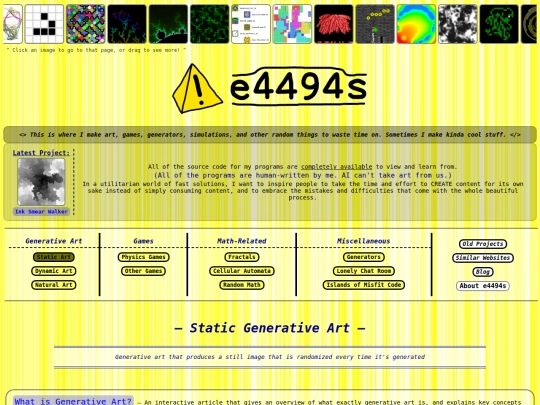Image resolution: width=540 pixels, height=405 pixels.
Task: Open the green pixel creature thumbnail
Action: click(499, 24)
